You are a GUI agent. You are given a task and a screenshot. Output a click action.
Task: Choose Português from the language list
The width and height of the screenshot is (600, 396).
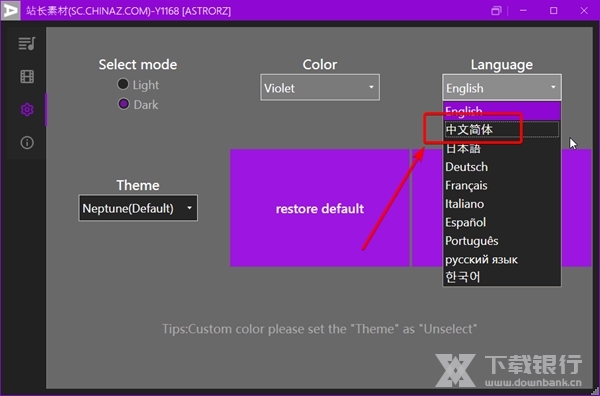click(502, 241)
